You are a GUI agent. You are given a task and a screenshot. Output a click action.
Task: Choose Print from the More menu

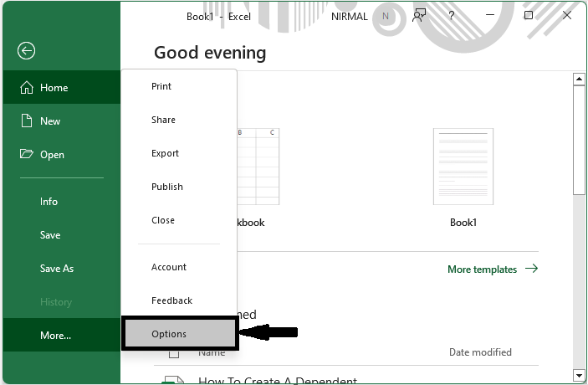179,86
